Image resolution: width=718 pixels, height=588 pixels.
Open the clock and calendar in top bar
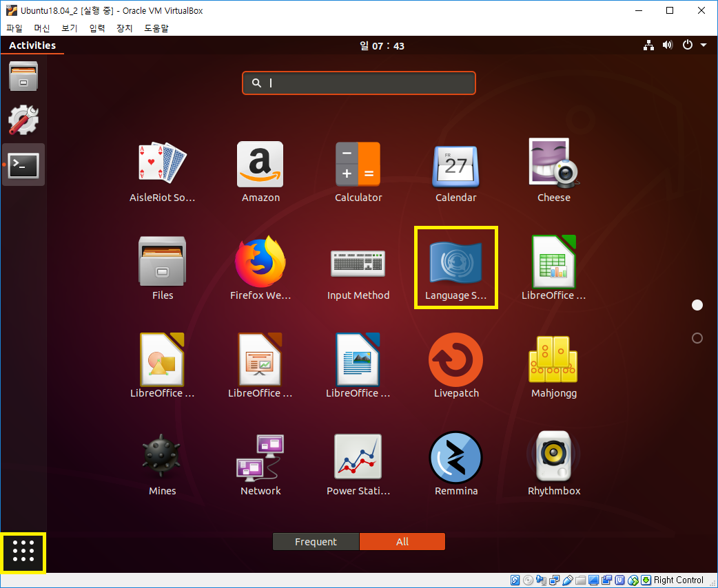pyautogui.click(x=382, y=45)
